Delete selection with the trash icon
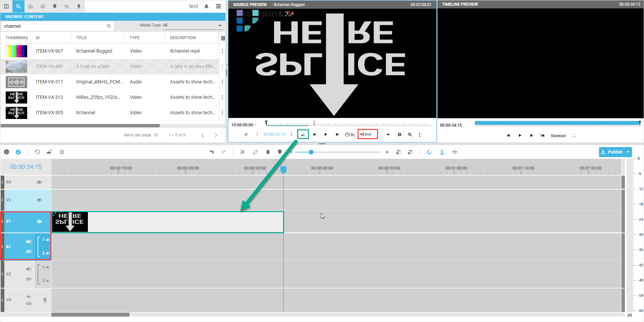Screen dimensions: 644x322 pyautogui.click(x=268, y=152)
